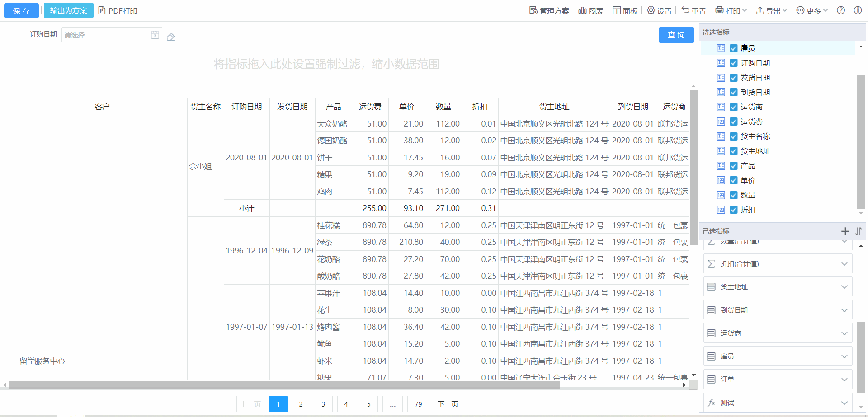Open the help question mark icon
868x417 pixels.
pos(841,10)
